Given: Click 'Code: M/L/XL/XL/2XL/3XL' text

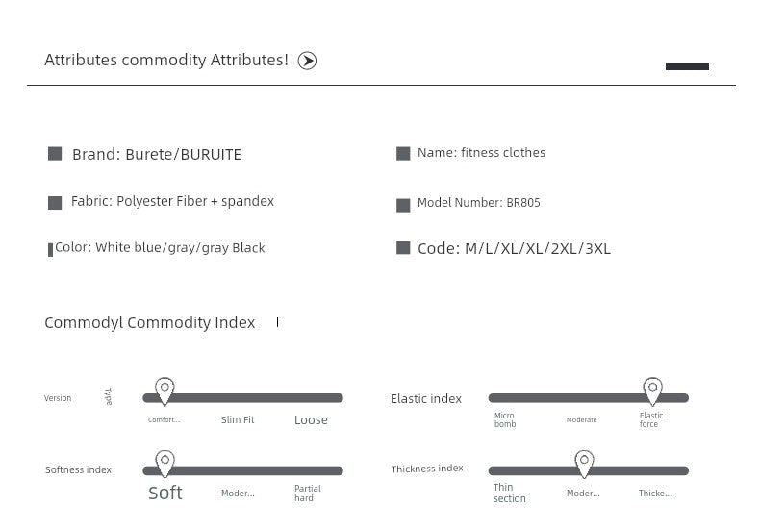Looking at the screenshot, I should (514, 249).
